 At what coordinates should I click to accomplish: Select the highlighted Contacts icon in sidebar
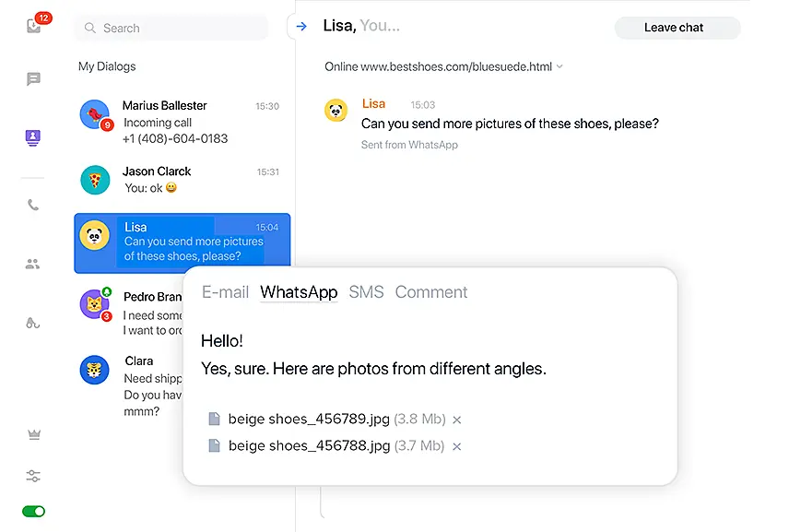(x=32, y=136)
